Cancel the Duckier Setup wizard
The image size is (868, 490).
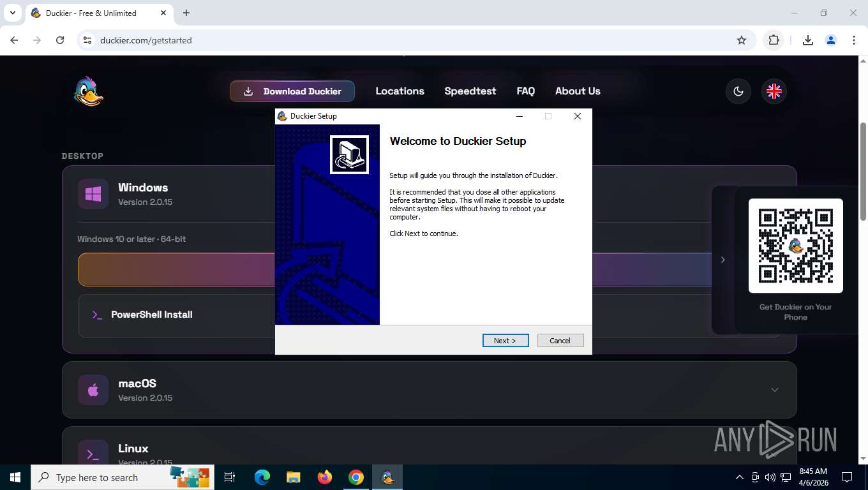tap(560, 341)
